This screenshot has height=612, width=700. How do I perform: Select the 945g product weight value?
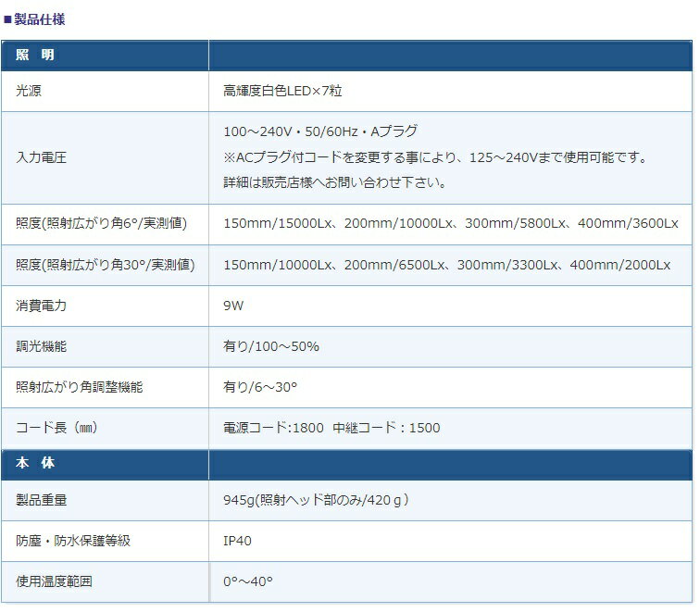(317, 500)
